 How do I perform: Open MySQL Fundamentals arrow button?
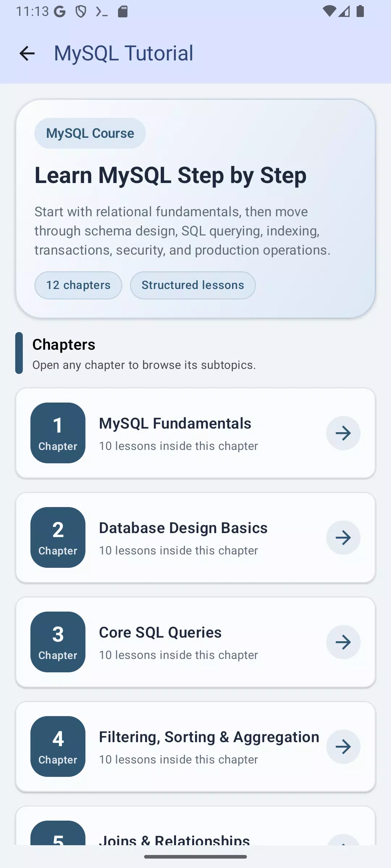[343, 433]
